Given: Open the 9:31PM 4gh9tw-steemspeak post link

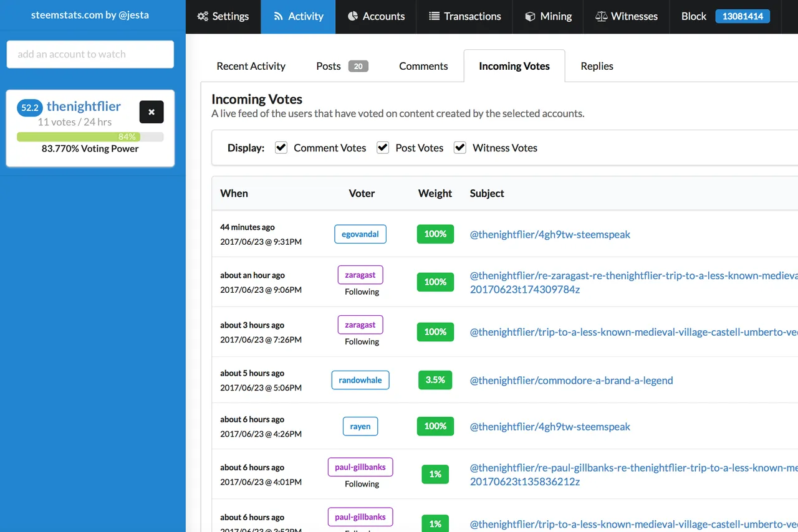Looking at the screenshot, I should coord(550,234).
